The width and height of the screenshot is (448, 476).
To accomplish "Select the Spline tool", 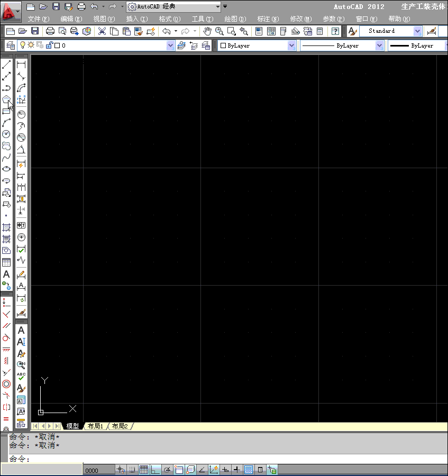I will (6, 158).
